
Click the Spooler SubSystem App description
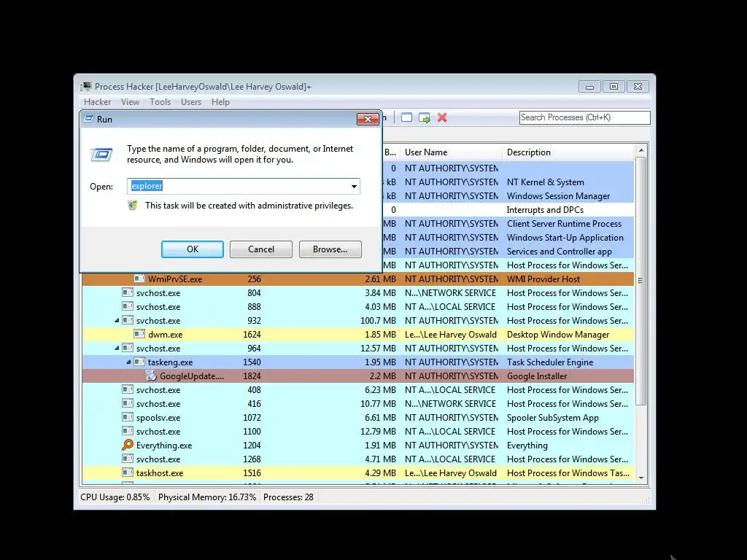(553, 418)
